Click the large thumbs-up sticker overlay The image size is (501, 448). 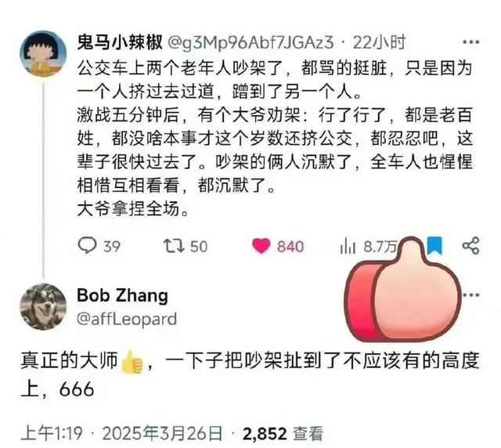point(403,290)
